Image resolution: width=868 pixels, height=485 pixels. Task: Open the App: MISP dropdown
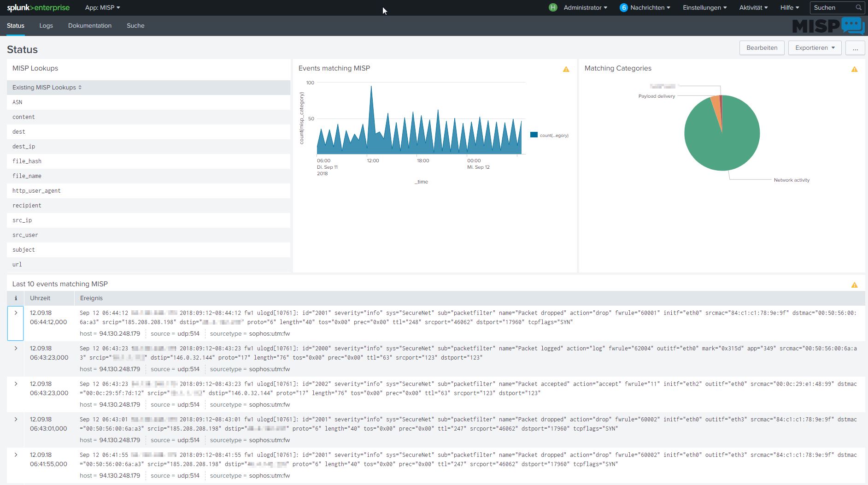pos(102,7)
